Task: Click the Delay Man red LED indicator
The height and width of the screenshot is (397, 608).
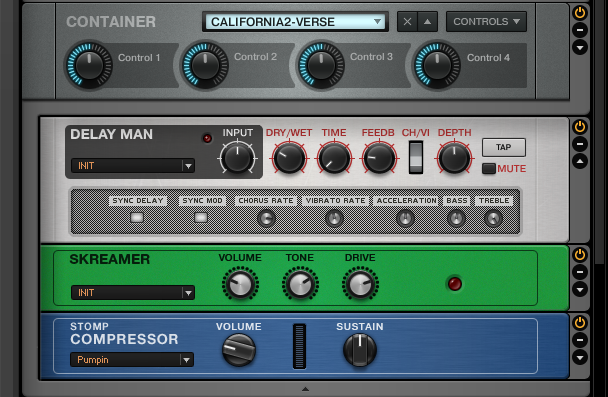Action: [207, 138]
